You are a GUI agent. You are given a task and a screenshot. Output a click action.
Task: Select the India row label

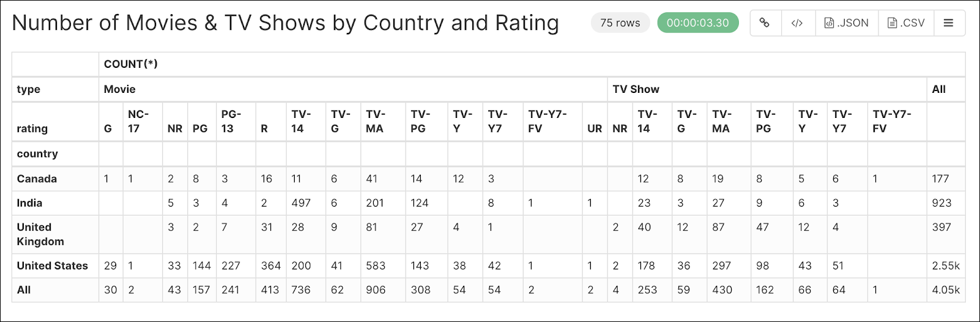(29, 203)
